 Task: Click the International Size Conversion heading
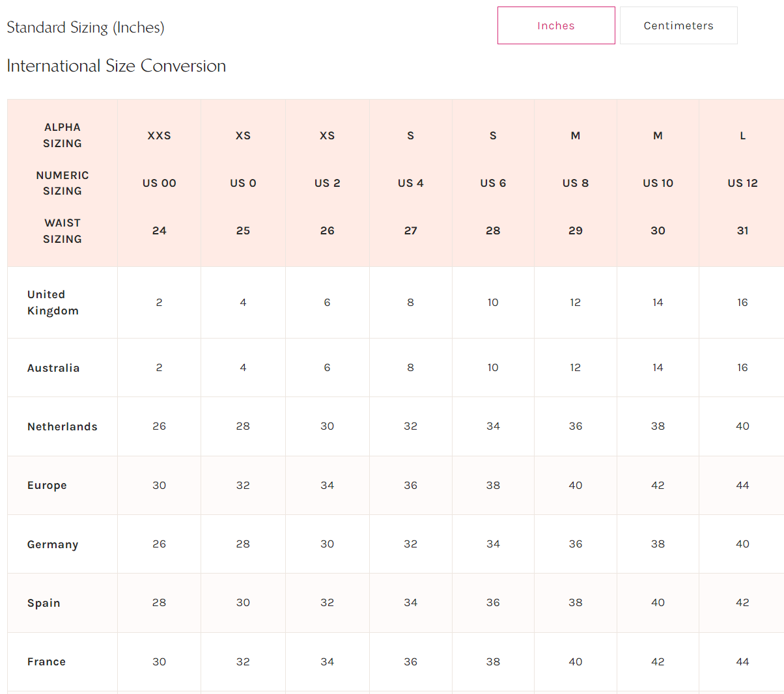pyautogui.click(x=116, y=66)
